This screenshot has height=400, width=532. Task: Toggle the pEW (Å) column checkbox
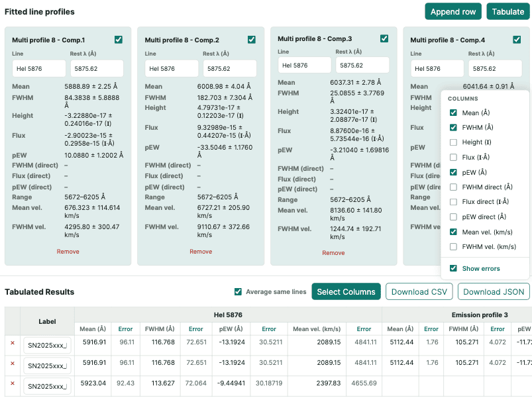(453, 172)
